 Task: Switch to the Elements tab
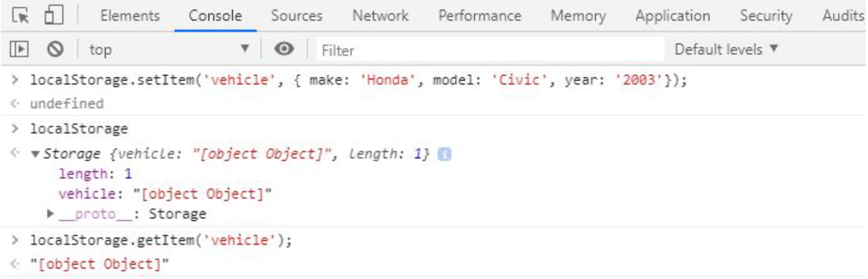130,15
